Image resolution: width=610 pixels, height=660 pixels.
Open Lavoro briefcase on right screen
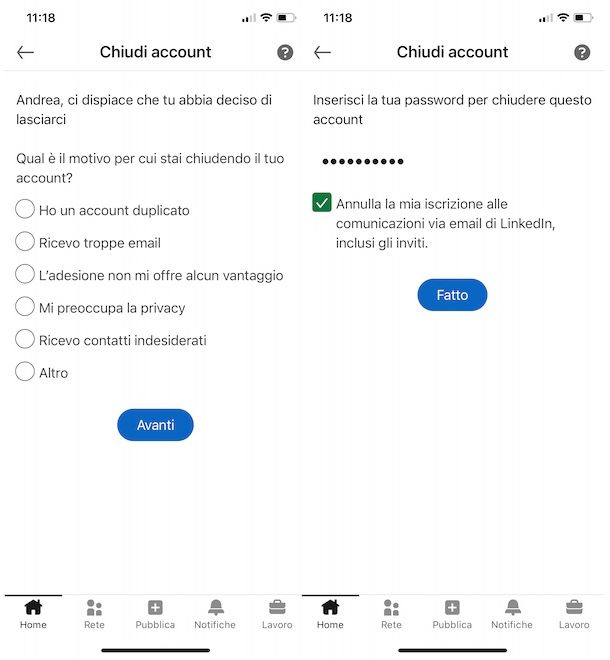point(574,608)
